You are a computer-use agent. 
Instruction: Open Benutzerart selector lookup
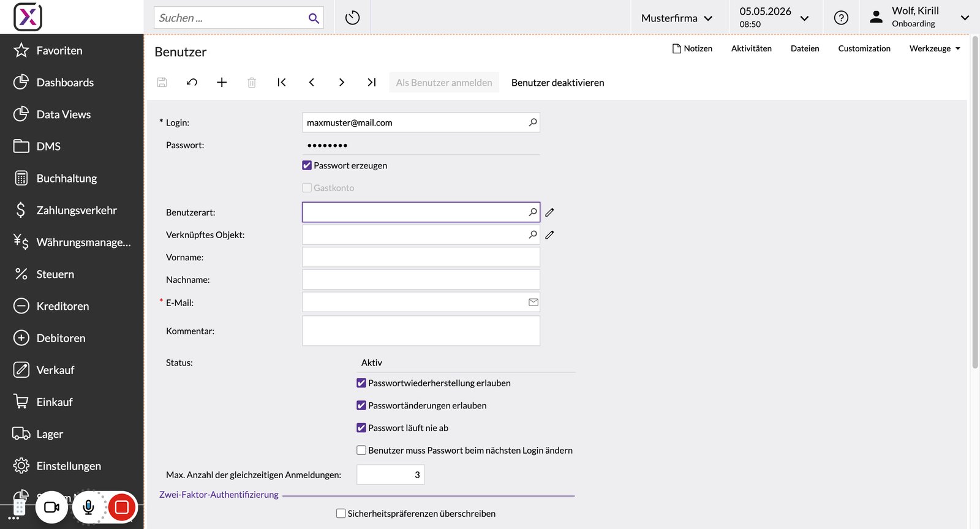pos(533,212)
